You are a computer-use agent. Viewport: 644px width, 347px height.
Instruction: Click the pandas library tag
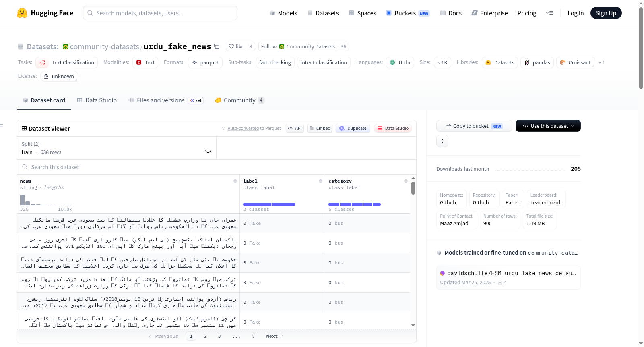pyautogui.click(x=537, y=62)
